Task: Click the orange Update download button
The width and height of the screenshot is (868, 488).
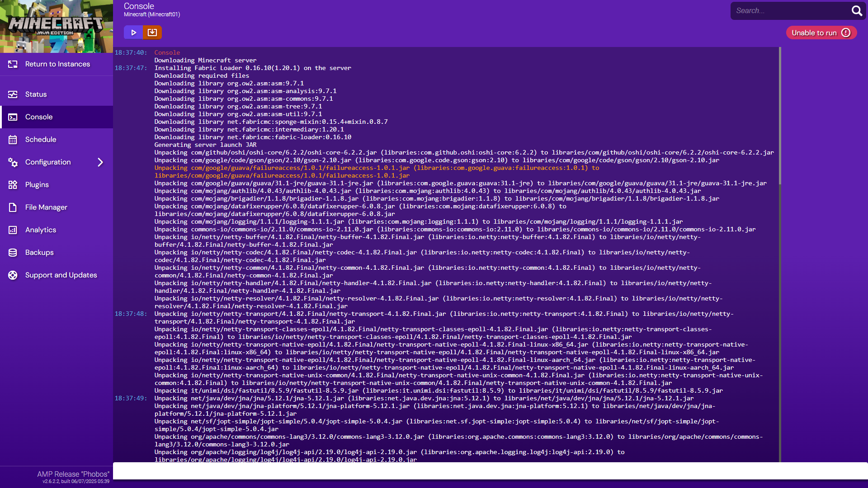Action: pos(152,33)
